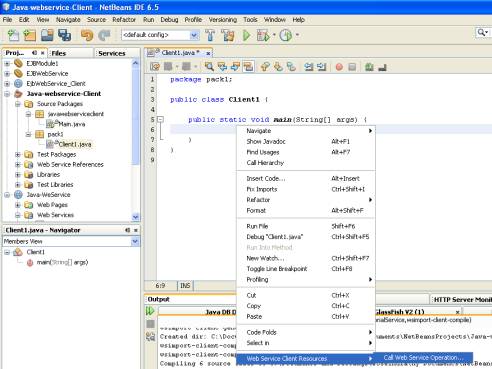This screenshot has width=492, height=369.
Task: Select Java-WebService project node
Action: click(x=48, y=195)
